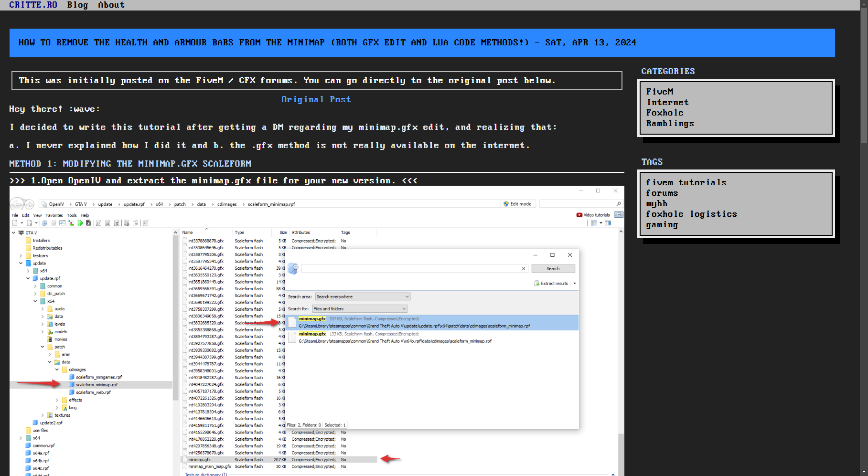Open the Tools menu in OpenIV
The image size is (868, 476).
[72, 215]
